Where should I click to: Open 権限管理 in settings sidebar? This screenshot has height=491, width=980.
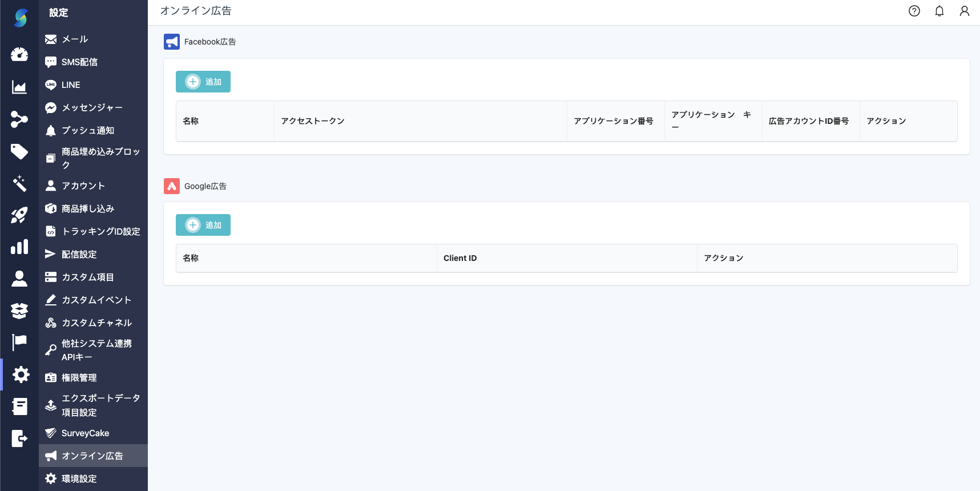pyautogui.click(x=79, y=378)
